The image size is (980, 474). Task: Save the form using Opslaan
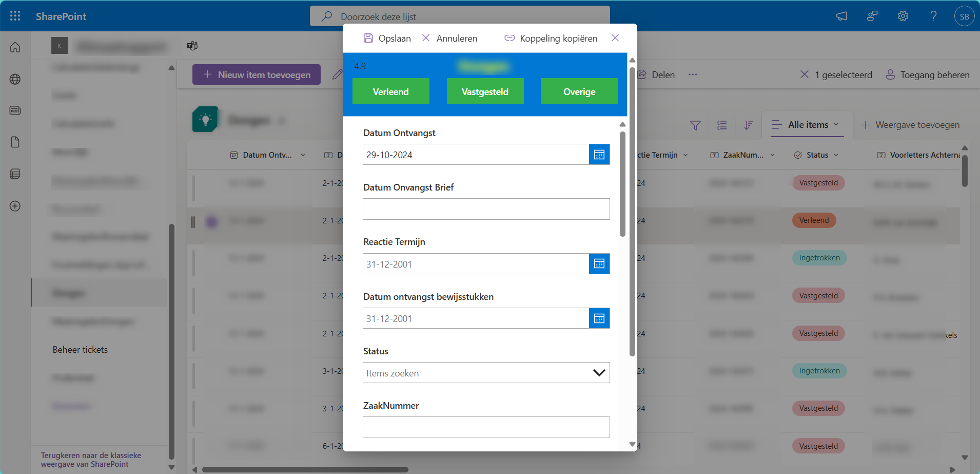click(x=387, y=38)
